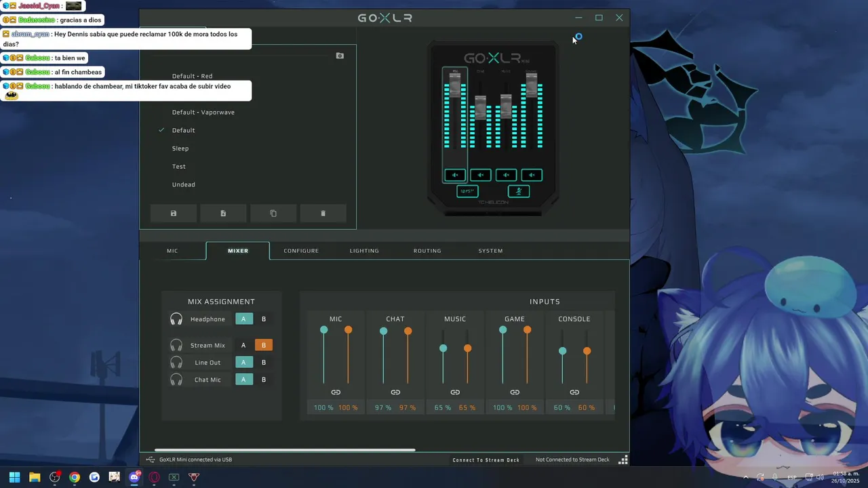Click the horizontal scrollbar above the status bar
Screen dimensions: 868x488
(285, 450)
